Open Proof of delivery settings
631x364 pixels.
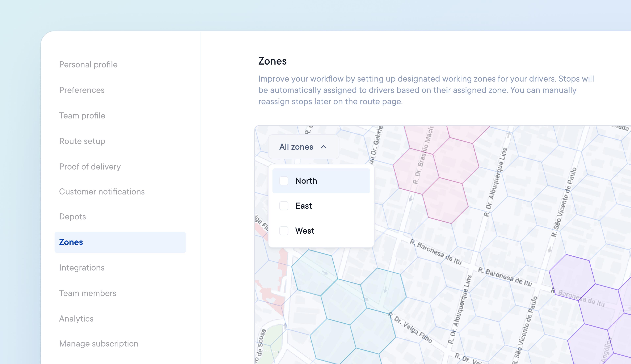click(x=90, y=167)
